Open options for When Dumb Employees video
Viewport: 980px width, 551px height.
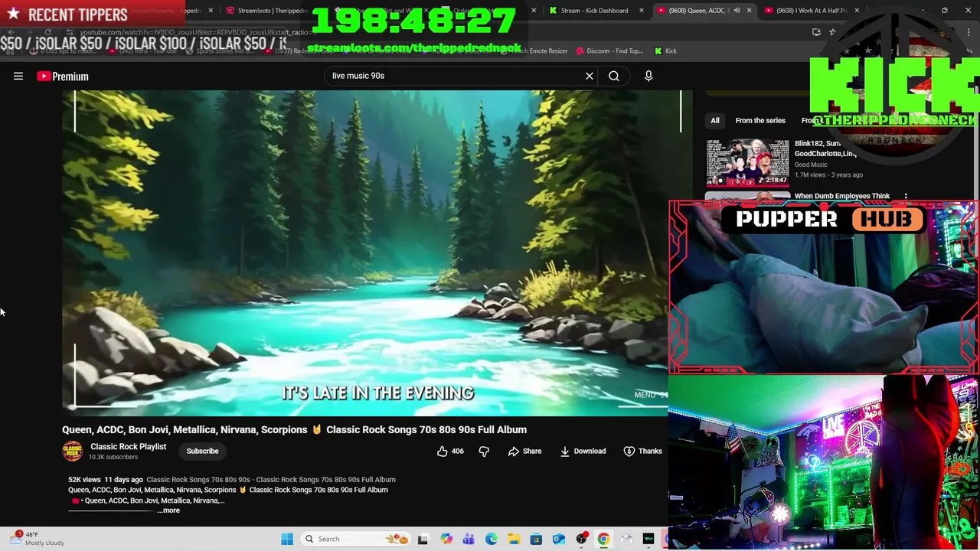(906, 197)
